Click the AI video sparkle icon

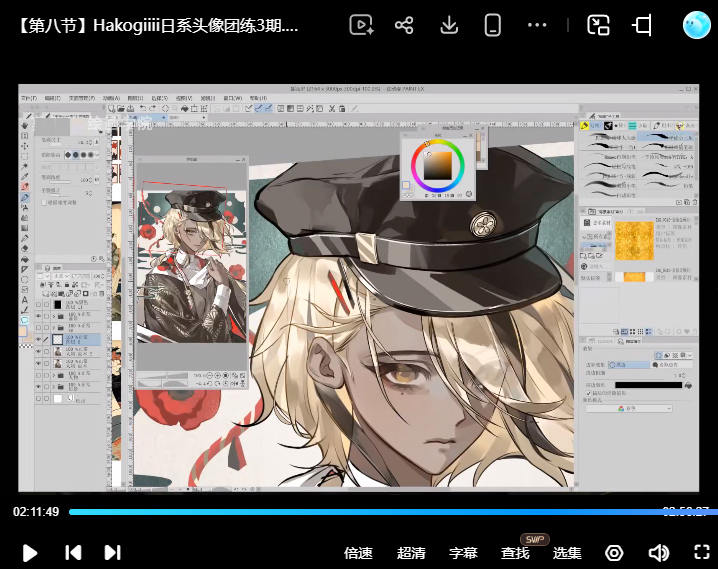pos(361,25)
